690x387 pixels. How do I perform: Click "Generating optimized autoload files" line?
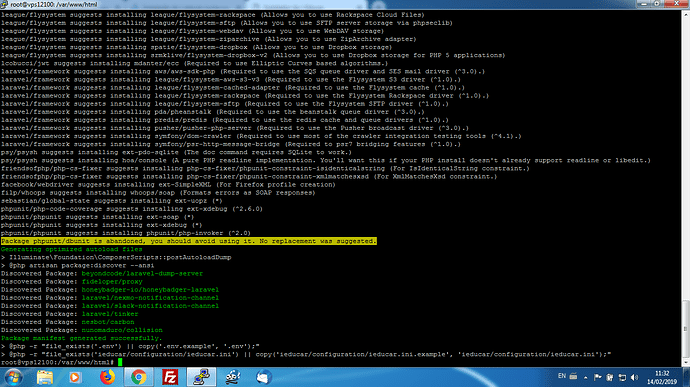pos(72,249)
